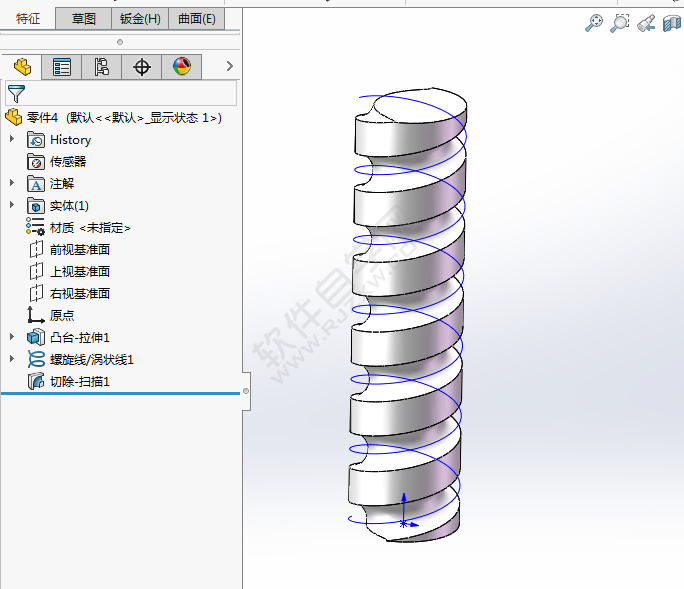Select the History tree item
The height and width of the screenshot is (589, 684).
point(70,140)
